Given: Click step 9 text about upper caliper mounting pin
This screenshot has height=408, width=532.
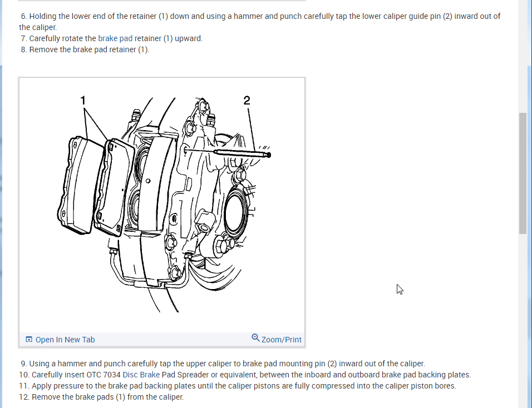Looking at the screenshot, I should pos(223,364).
